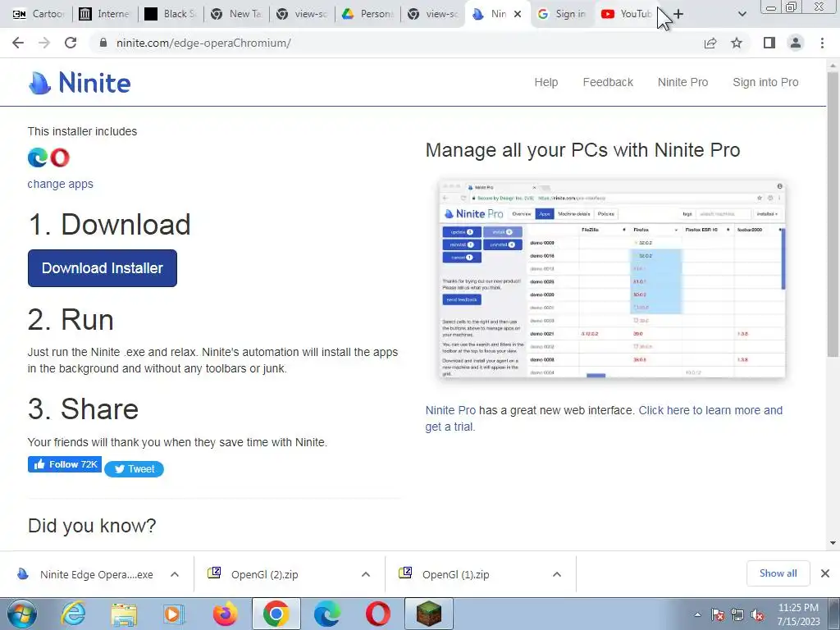Open the Feedback link
840x630 pixels.
pos(608,82)
